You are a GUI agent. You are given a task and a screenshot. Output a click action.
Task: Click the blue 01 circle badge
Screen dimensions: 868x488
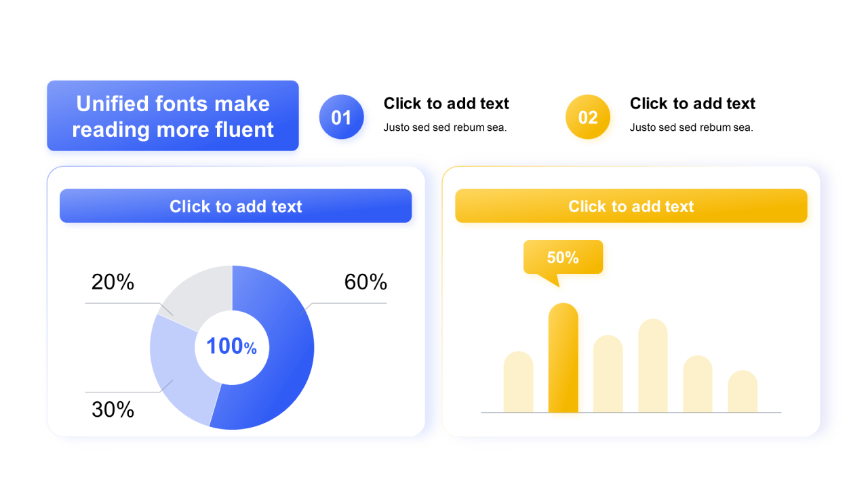[x=342, y=117]
